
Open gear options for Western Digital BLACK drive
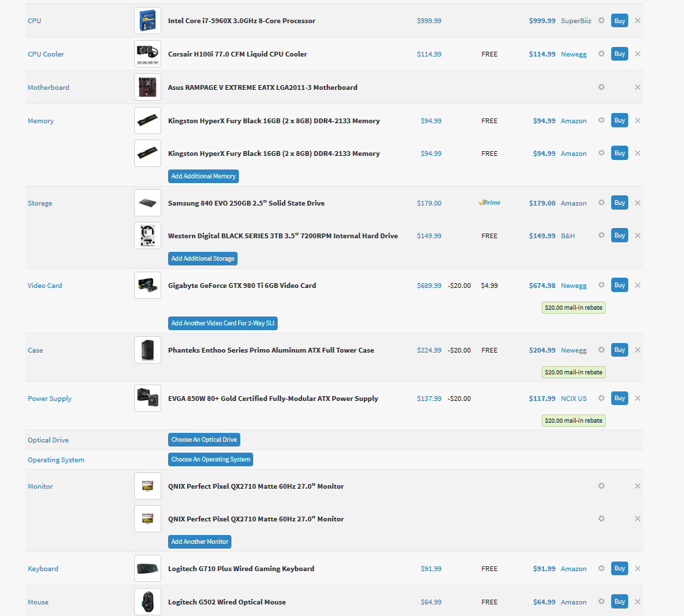tap(601, 235)
